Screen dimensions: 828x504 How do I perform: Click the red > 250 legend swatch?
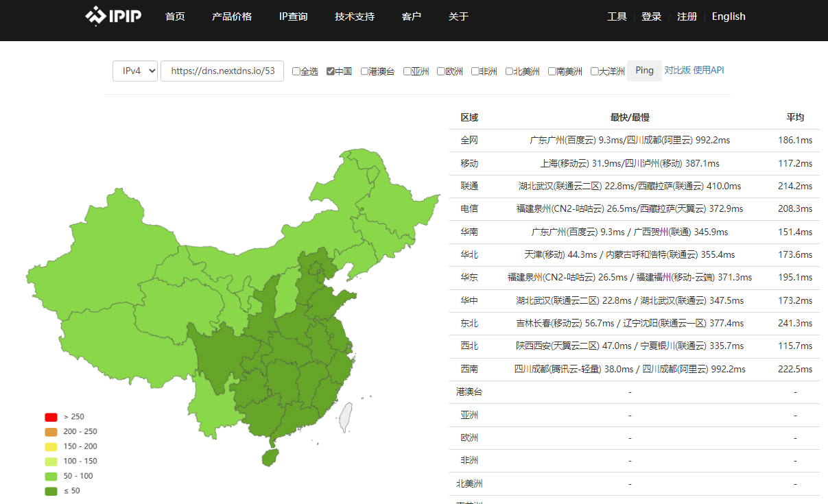pos(51,417)
